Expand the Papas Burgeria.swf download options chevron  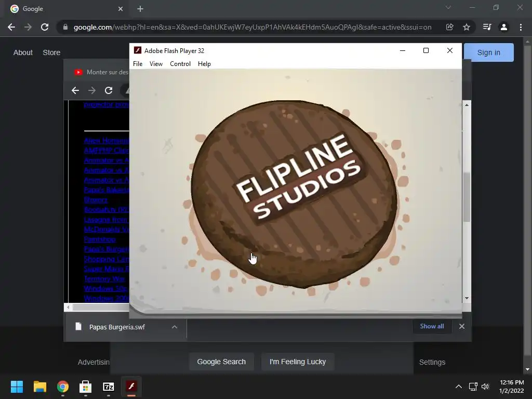(175, 327)
